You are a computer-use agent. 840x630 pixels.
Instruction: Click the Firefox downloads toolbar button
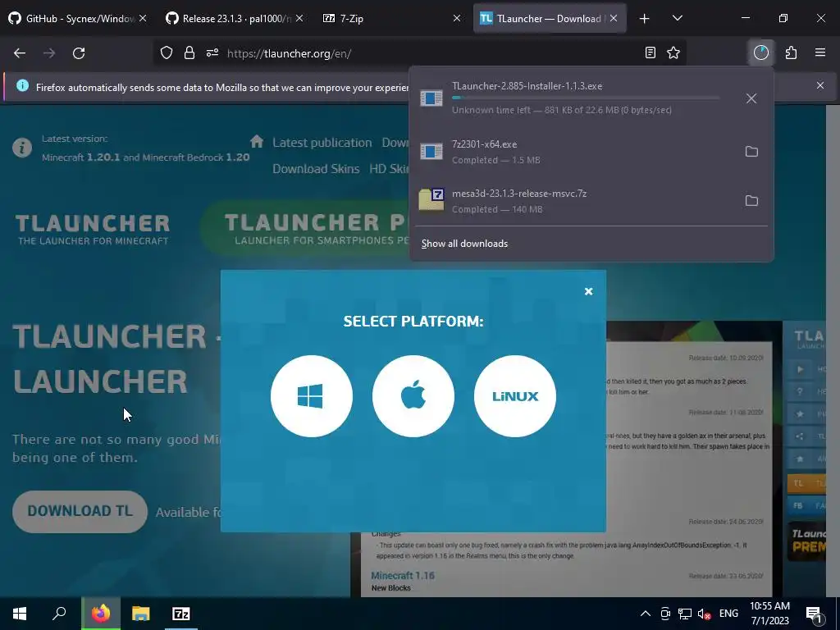click(x=760, y=53)
